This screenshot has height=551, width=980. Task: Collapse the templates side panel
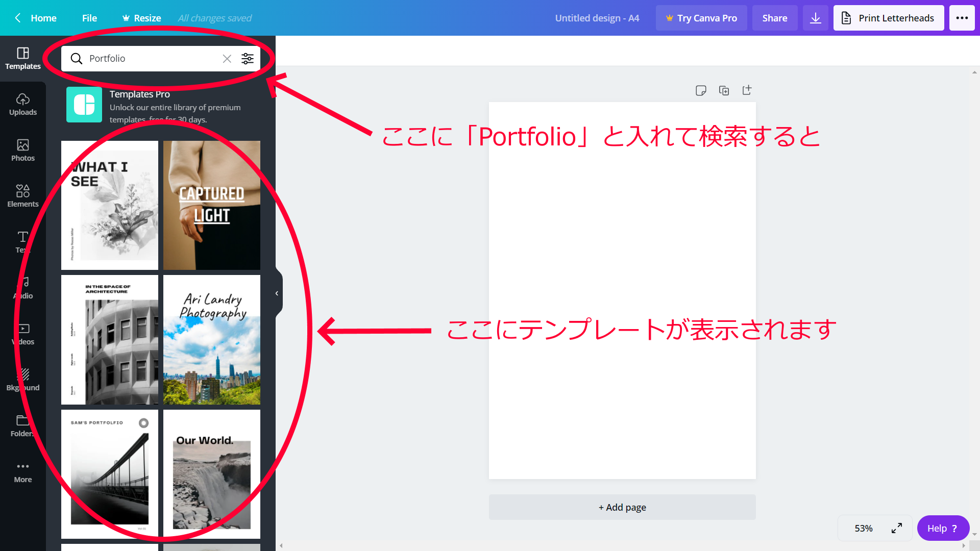[277, 293]
